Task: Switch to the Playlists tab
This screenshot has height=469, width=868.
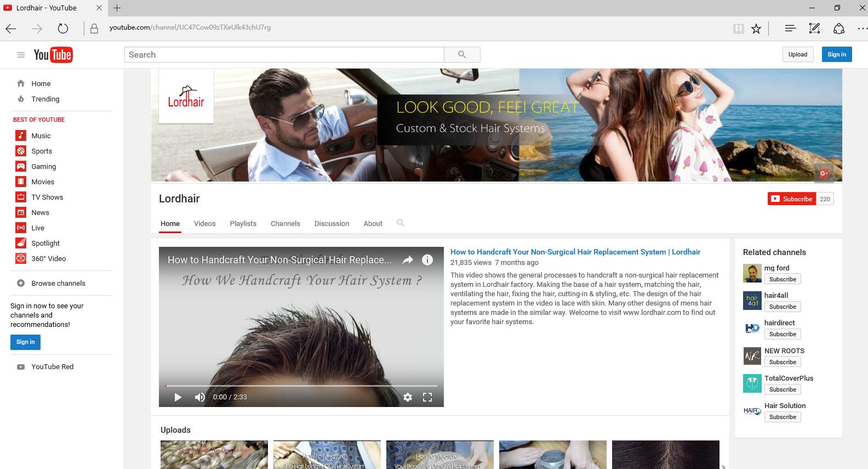Action: [243, 224]
